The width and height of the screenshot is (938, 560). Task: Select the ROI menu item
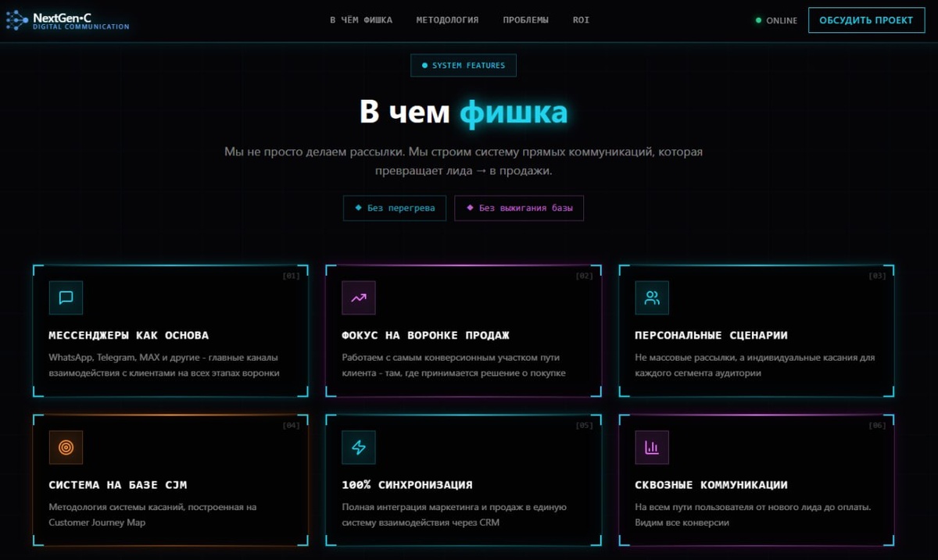point(581,20)
